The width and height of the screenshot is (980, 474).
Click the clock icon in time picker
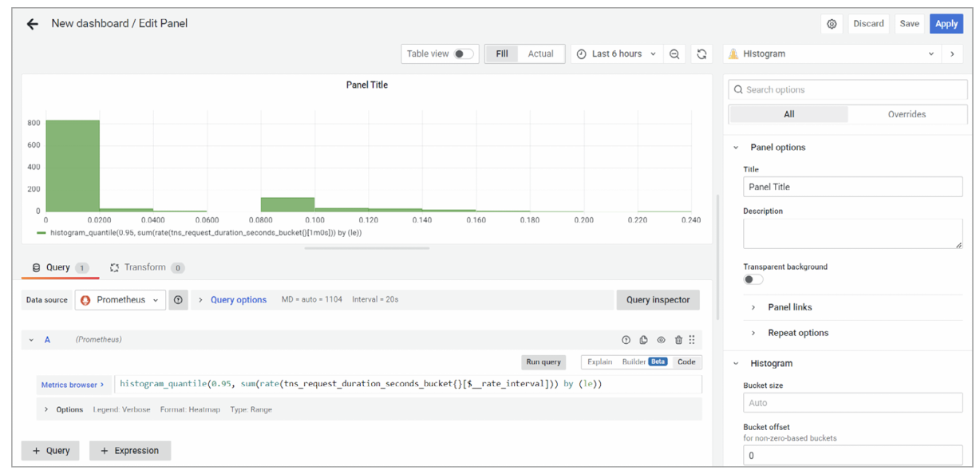[582, 54]
